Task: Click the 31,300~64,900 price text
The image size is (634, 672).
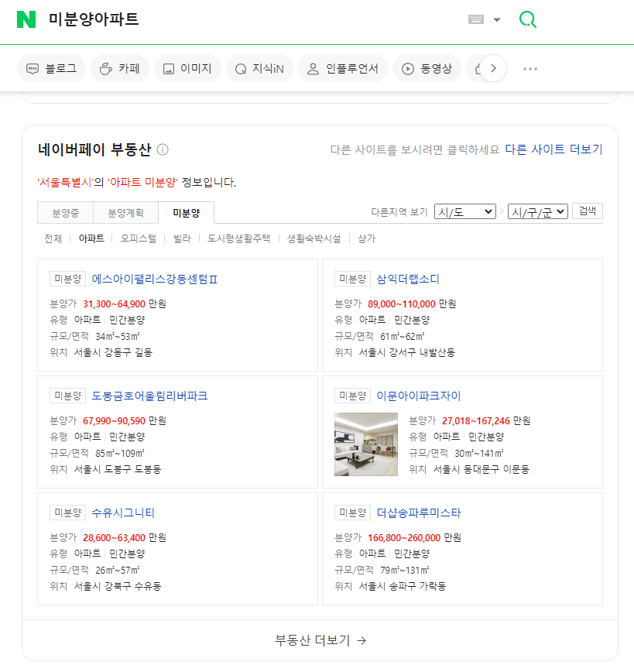Action: point(114,303)
